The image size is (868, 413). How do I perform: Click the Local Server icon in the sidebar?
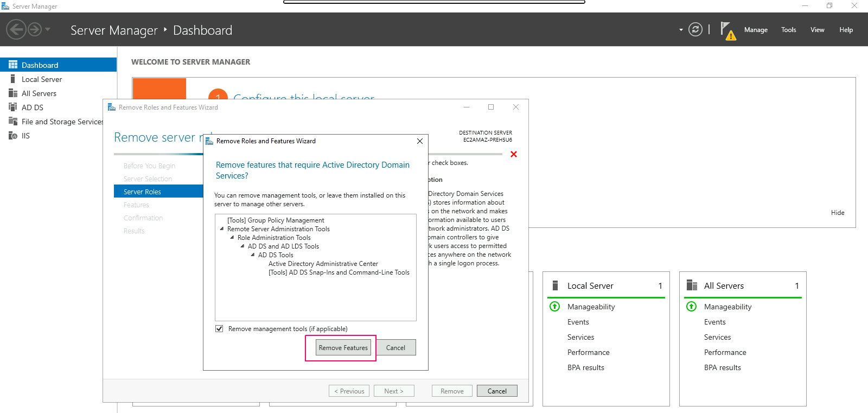(13, 79)
